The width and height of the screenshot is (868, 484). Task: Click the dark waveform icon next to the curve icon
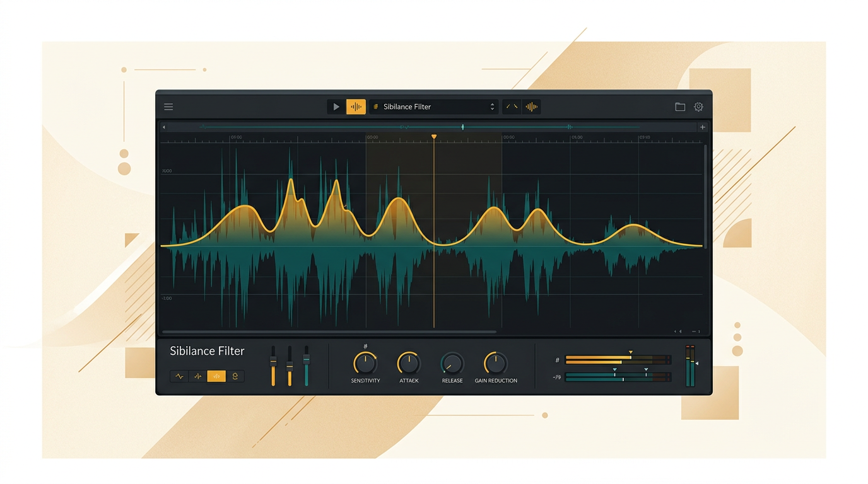(532, 107)
